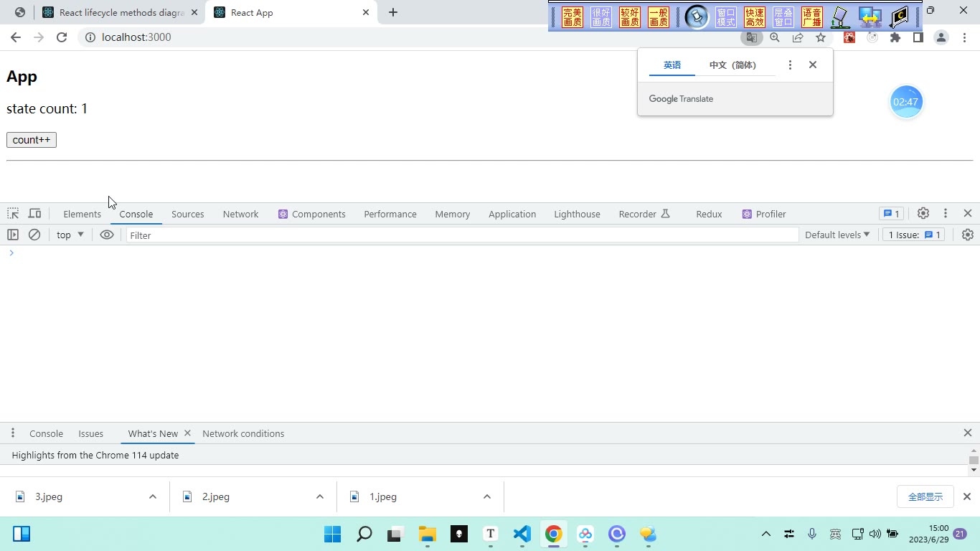Open Default levels dropdown
Image resolution: width=980 pixels, height=551 pixels.
(837, 235)
